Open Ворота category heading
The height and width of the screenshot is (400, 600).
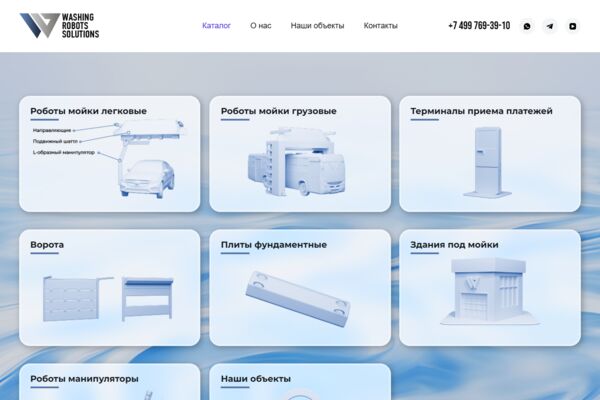(x=47, y=245)
